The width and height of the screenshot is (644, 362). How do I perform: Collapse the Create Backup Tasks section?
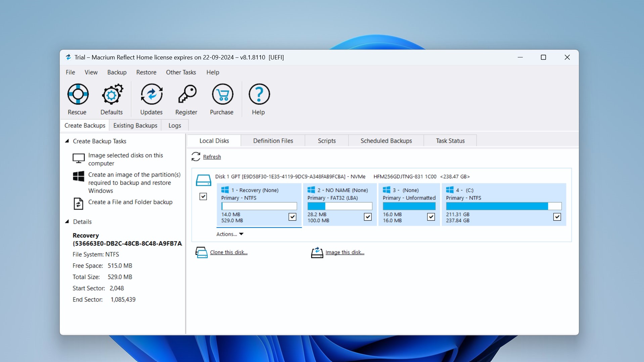coord(67,141)
